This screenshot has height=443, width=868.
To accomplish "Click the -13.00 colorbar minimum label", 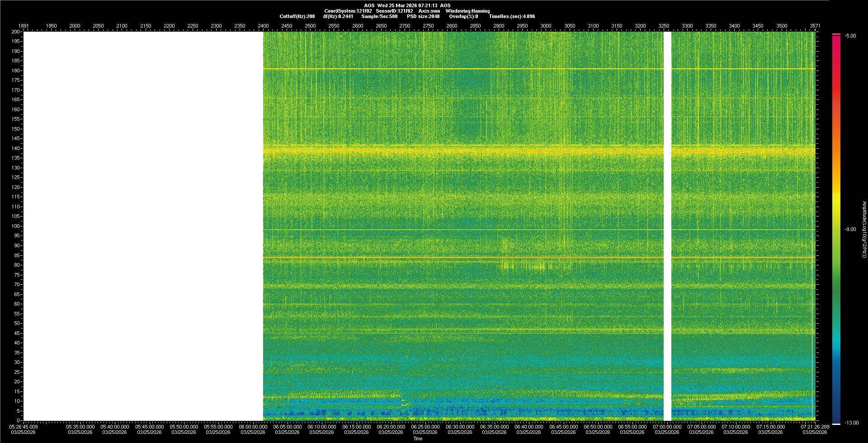I will tap(851, 423).
